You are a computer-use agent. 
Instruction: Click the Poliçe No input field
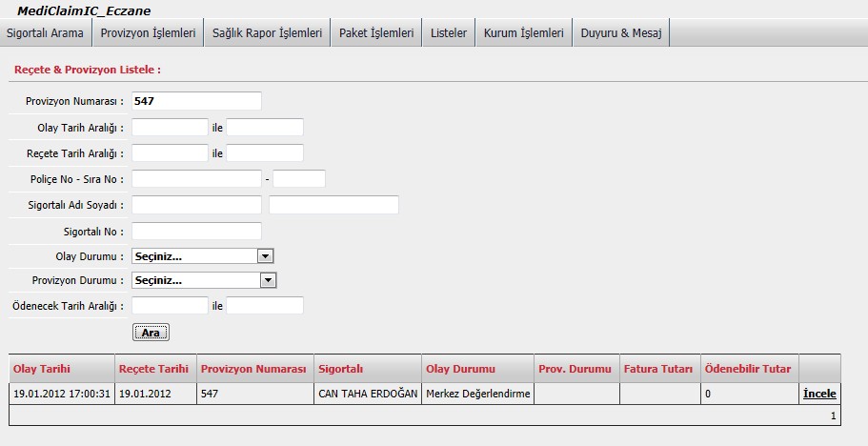click(196, 178)
